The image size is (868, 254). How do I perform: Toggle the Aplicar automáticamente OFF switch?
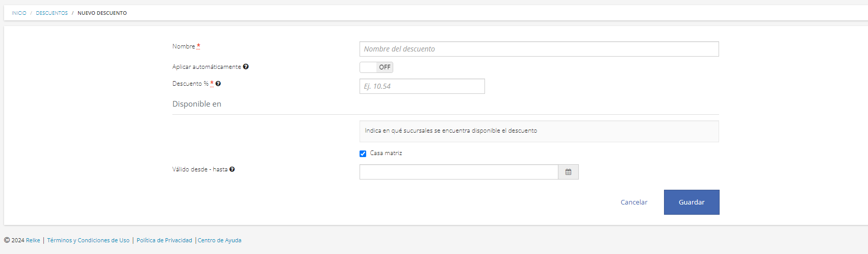376,67
